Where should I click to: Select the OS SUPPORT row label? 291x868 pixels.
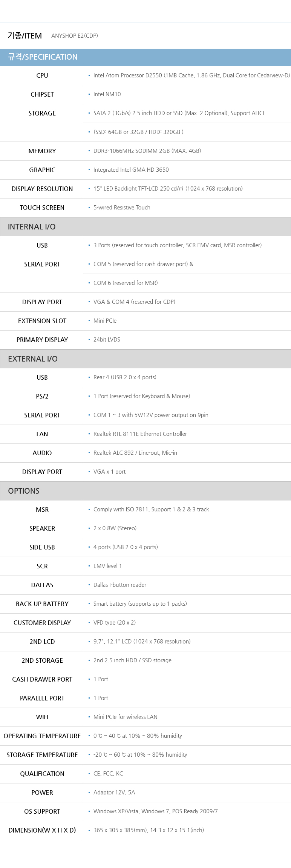pyautogui.click(x=42, y=811)
